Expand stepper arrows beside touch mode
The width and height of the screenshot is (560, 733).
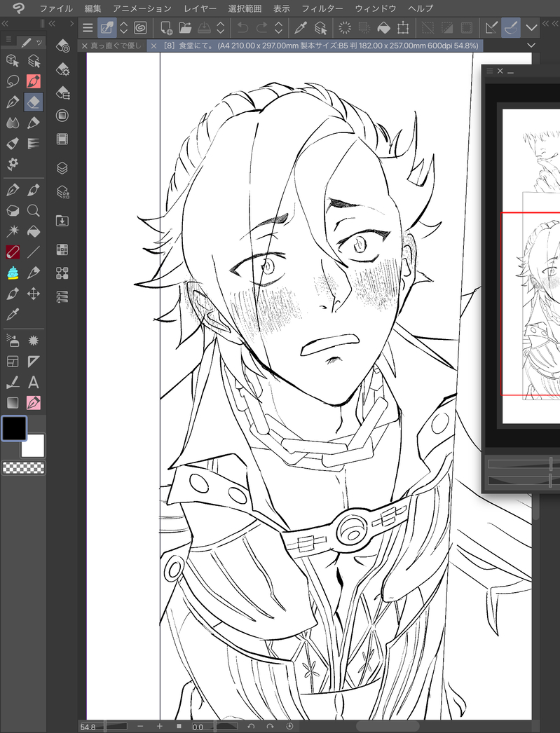[x=124, y=27]
